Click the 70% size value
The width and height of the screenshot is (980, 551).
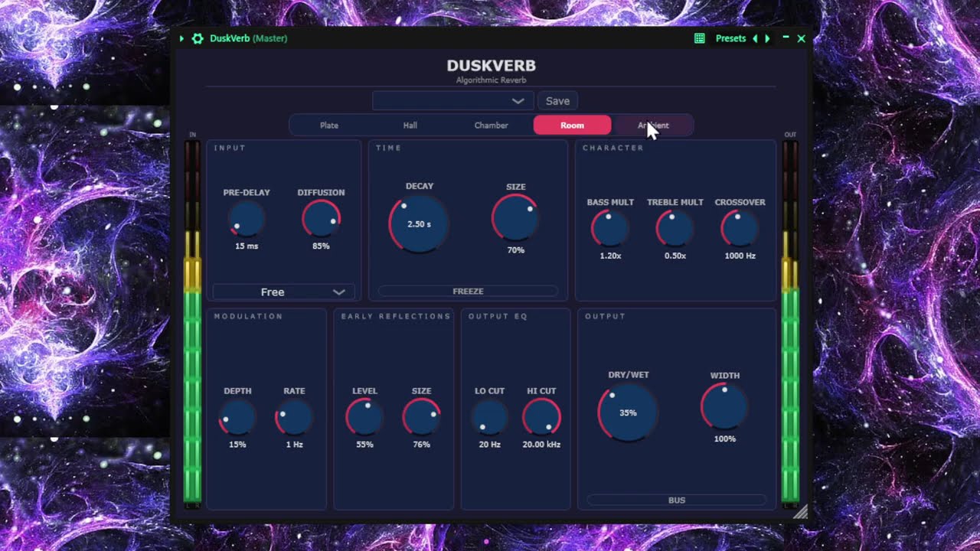[515, 250]
